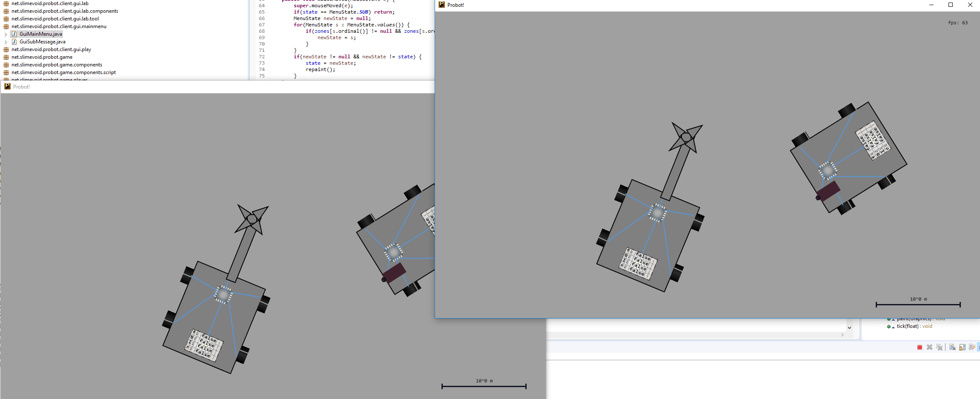Minimize the front Probot! window
Image resolution: width=980 pixels, height=399 pixels.
pyautogui.click(x=931, y=5)
